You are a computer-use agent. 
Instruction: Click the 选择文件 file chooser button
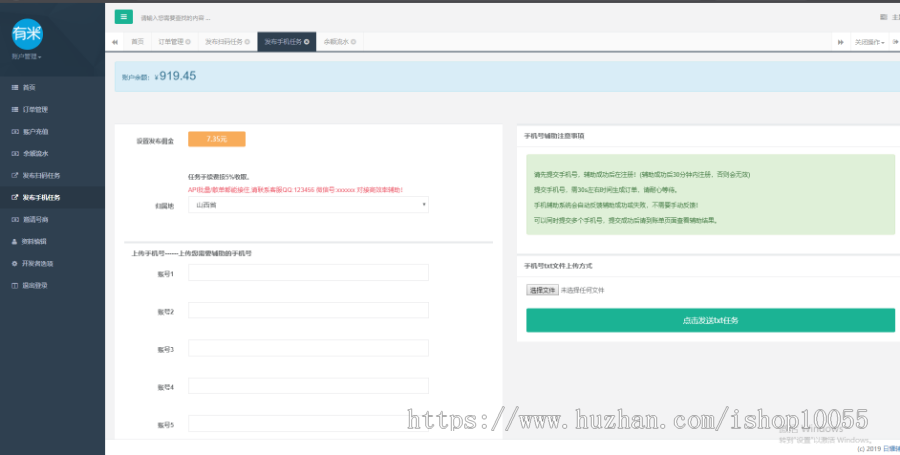pos(542,290)
